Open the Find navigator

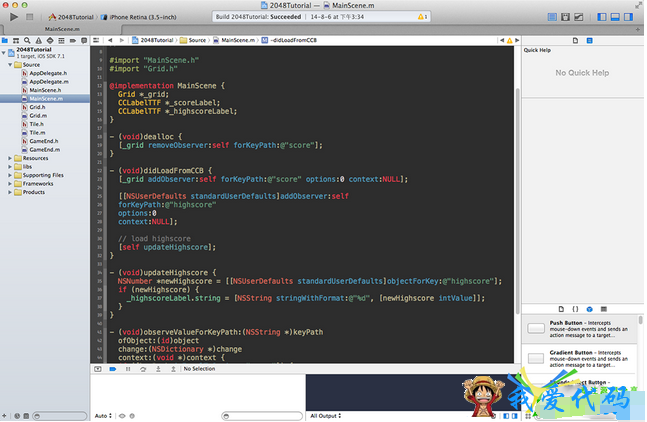click(x=27, y=40)
